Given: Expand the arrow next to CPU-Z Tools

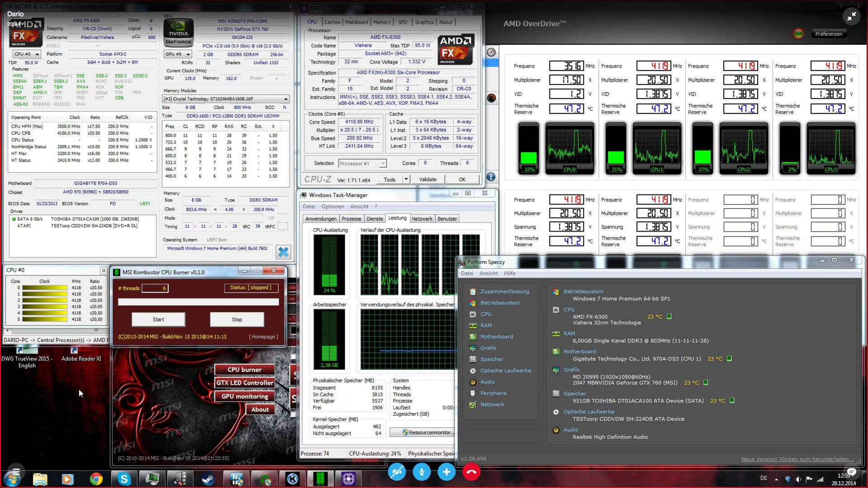Looking at the screenshot, I should (406, 180).
